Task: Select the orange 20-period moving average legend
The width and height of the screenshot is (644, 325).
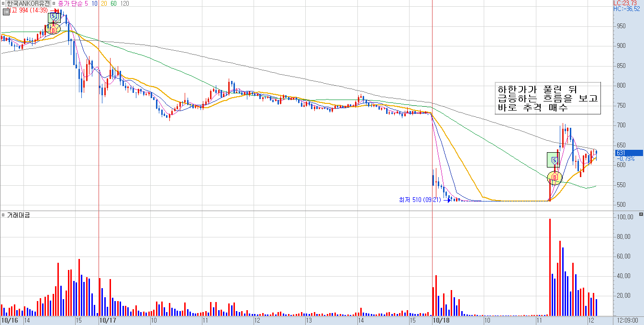Action: point(105,3)
